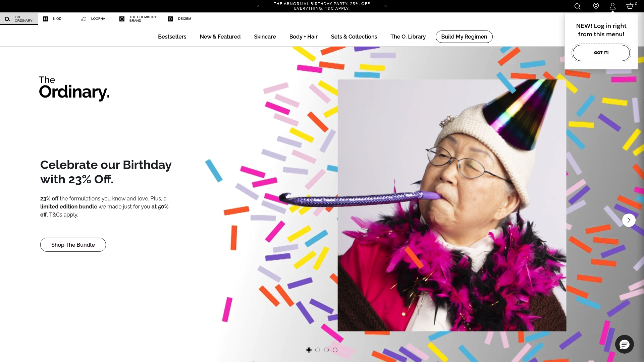Select the second carousel slide dot

point(318,350)
